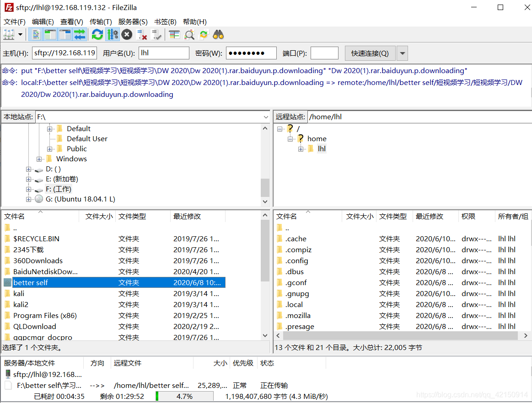Click local file list scrollbar down arrow
The height and width of the screenshot is (403, 532).
point(265,335)
